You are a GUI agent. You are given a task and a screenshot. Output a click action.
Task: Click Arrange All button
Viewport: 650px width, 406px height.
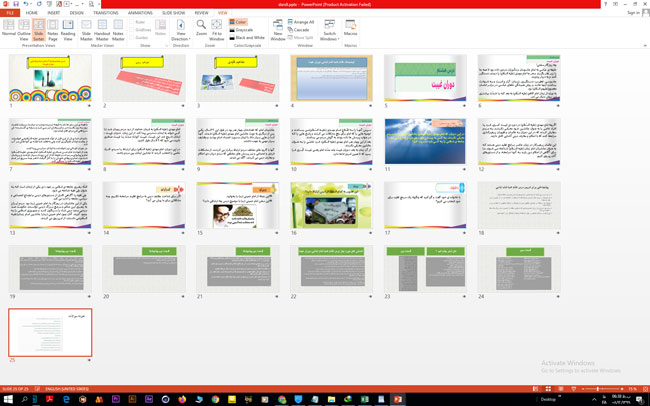coord(303,21)
